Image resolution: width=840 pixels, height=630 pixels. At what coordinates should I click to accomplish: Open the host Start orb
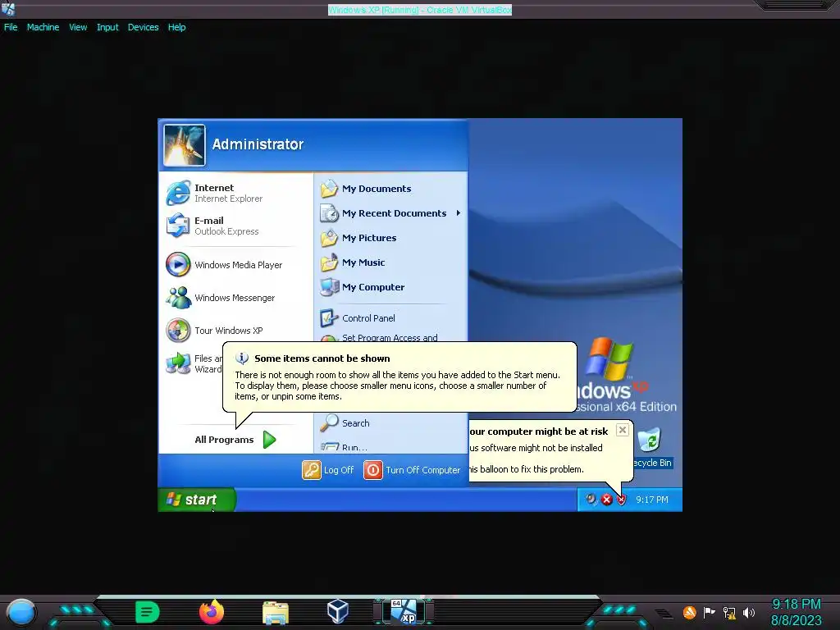21,612
